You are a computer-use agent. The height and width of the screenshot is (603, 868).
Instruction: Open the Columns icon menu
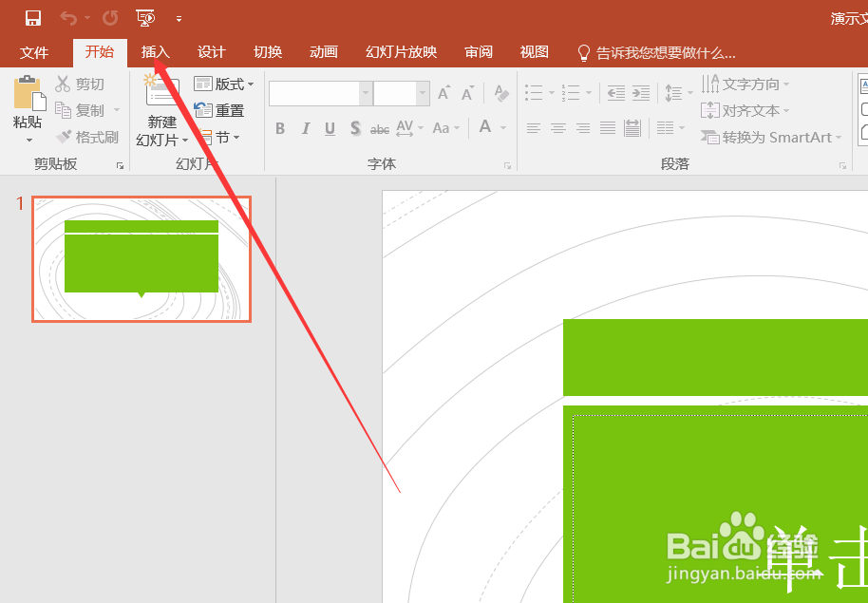670,128
